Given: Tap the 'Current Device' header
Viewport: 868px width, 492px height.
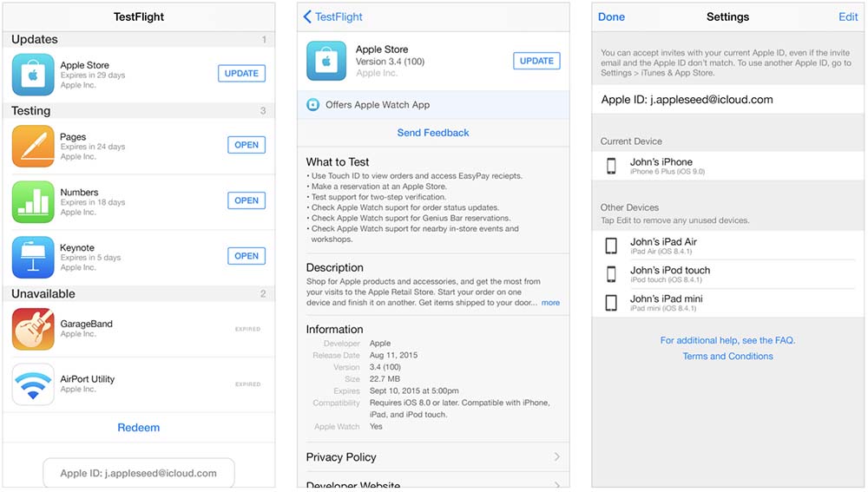Looking at the screenshot, I should [x=631, y=141].
